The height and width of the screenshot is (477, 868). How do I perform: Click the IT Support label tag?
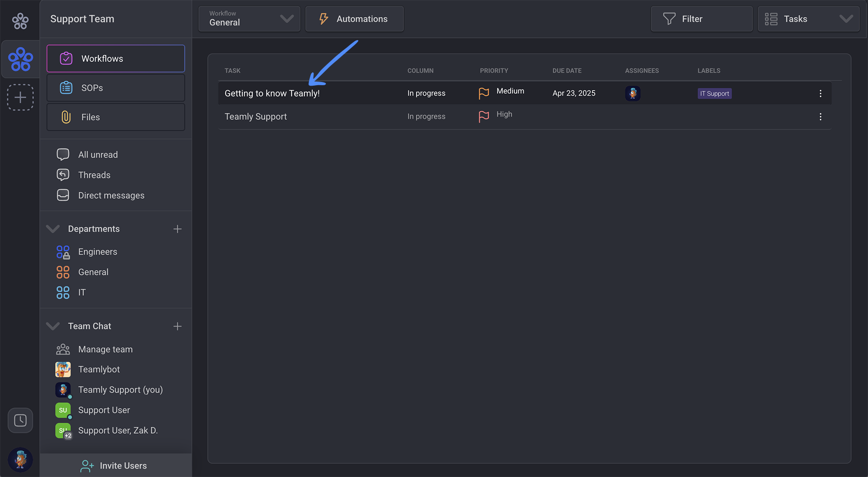click(714, 93)
